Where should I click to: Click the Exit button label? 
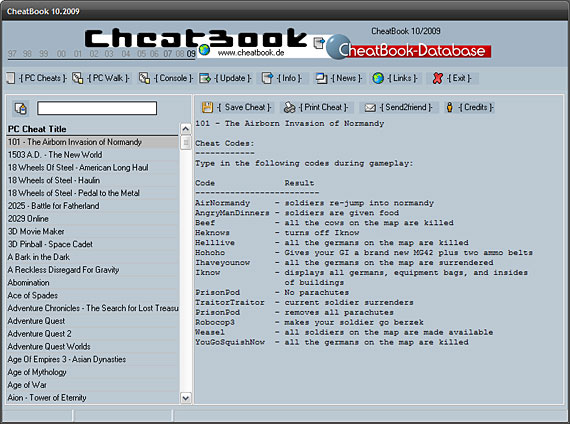pos(459,78)
